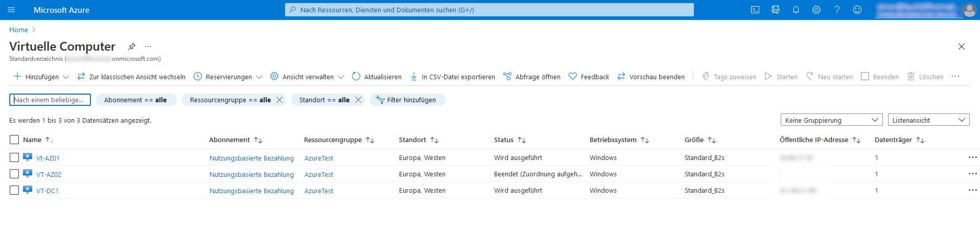Click Vorschau beenden
Screen dimensions: 980x229
[x=651, y=77]
